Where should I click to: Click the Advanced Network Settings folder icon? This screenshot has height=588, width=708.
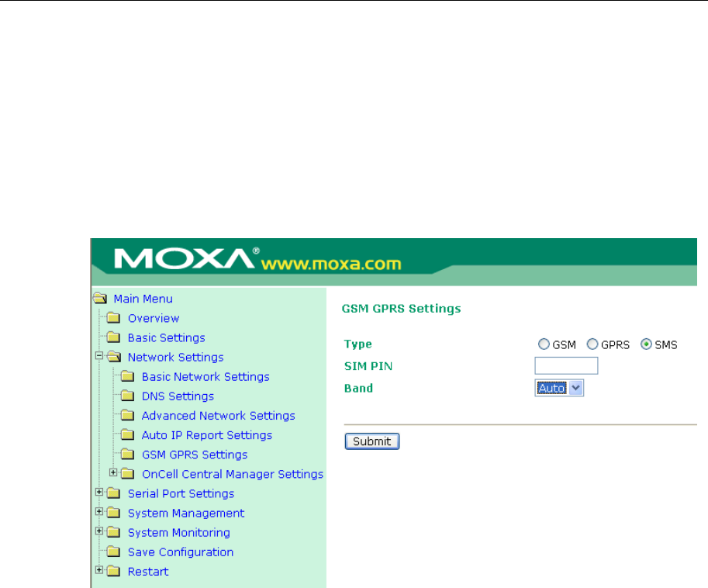point(128,415)
